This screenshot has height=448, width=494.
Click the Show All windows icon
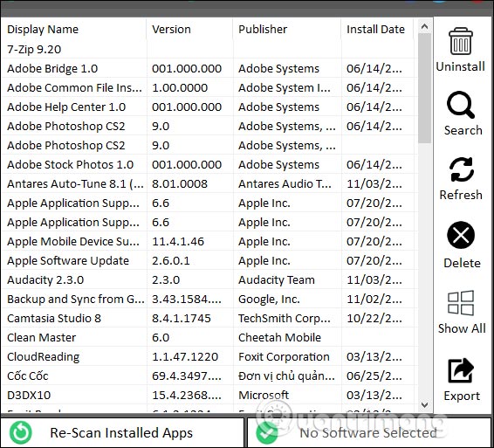(461, 303)
